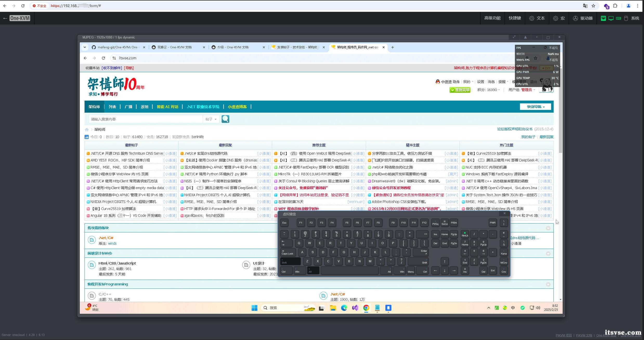Bookmark this page with the outer star icon
Image resolution: width=644 pixels, height=340 pixels.
[593, 6]
